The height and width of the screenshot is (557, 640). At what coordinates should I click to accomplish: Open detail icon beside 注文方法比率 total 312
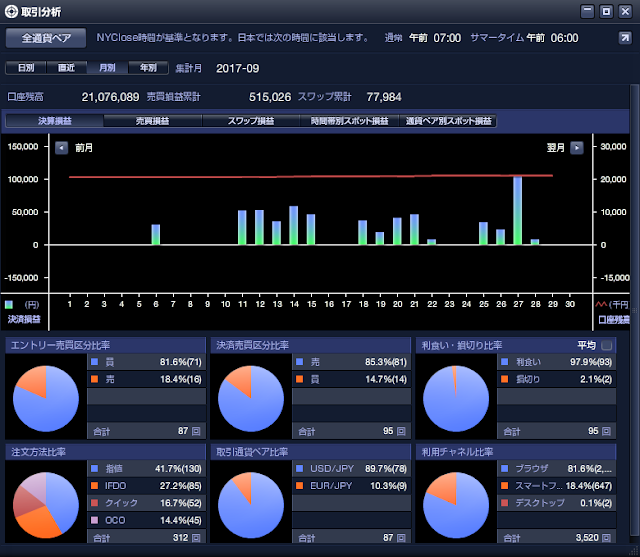pyautogui.click(x=196, y=538)
